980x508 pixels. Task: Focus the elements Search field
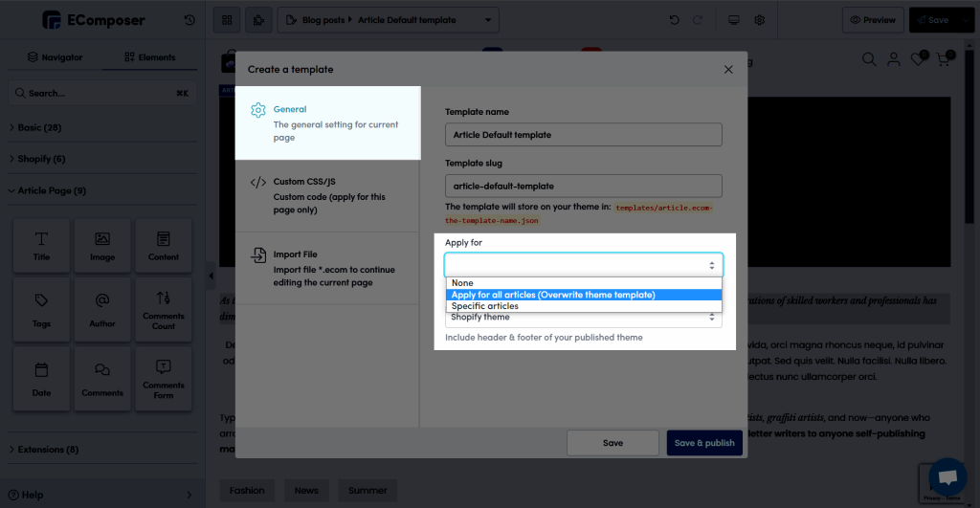[x=102, y=93]
